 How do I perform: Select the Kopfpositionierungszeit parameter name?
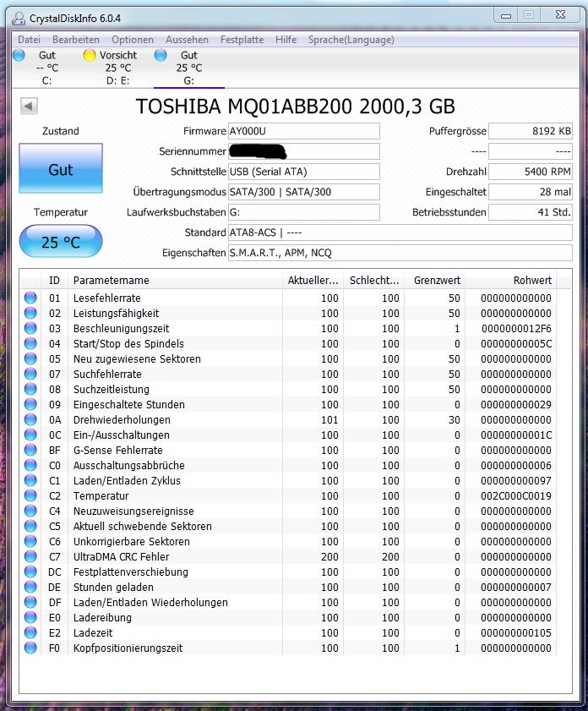click(x=128, y=648)
